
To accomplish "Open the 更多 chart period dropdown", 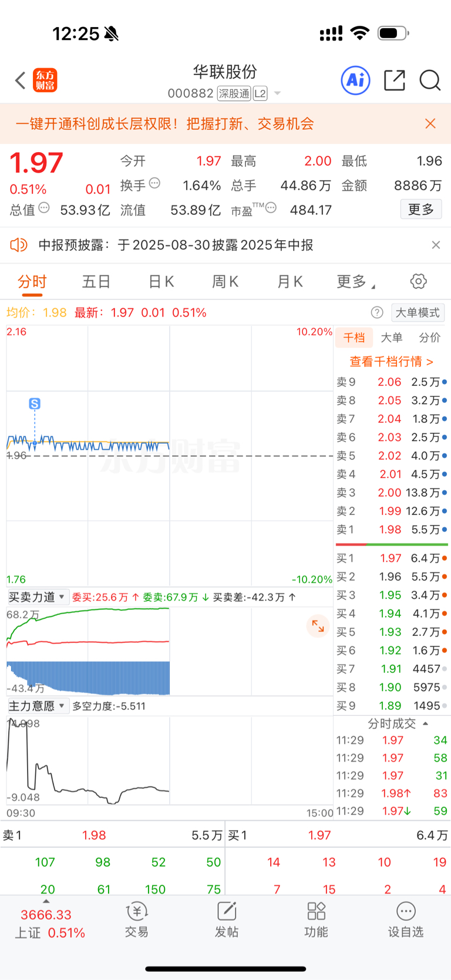I will click(x=356, y=282).
